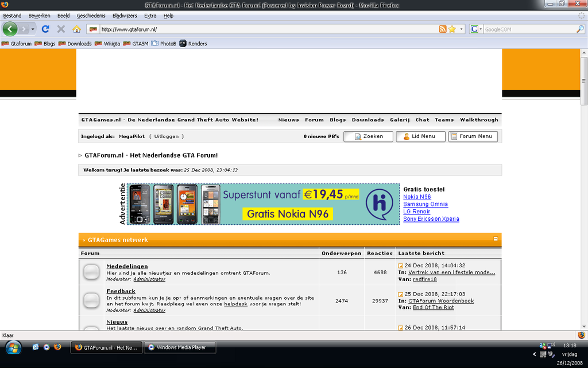This screenshot has width=588, height=368.
Task: Open the Google search engine selector dropdown
Action: click(x=476, y=29)
